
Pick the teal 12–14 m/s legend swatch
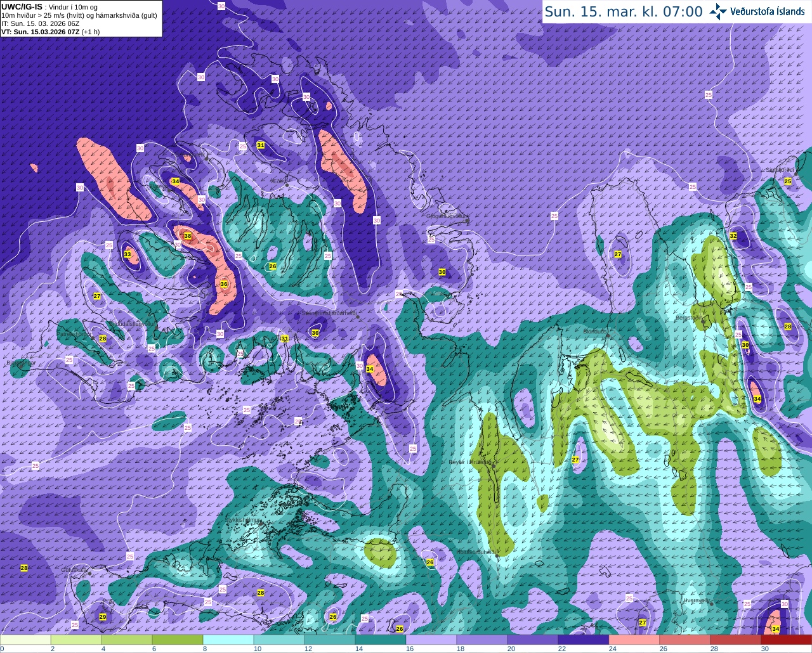pyautogui.click(x=330, y=640)
